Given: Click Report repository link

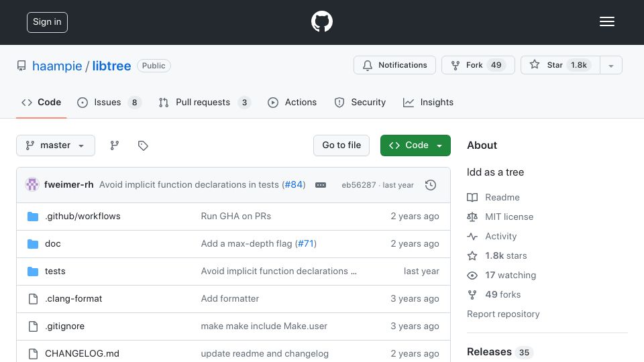Looking at the screenshot, I should tap(503, 314).
